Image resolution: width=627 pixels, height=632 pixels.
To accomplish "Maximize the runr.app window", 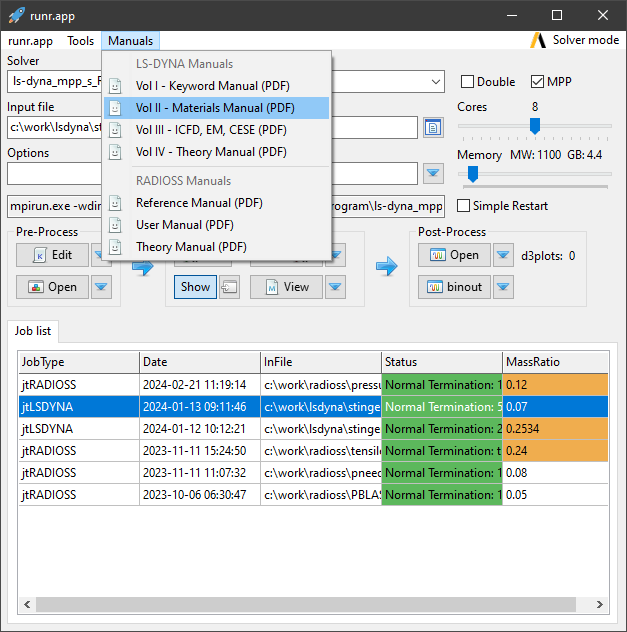I will [x=557, y=15].
